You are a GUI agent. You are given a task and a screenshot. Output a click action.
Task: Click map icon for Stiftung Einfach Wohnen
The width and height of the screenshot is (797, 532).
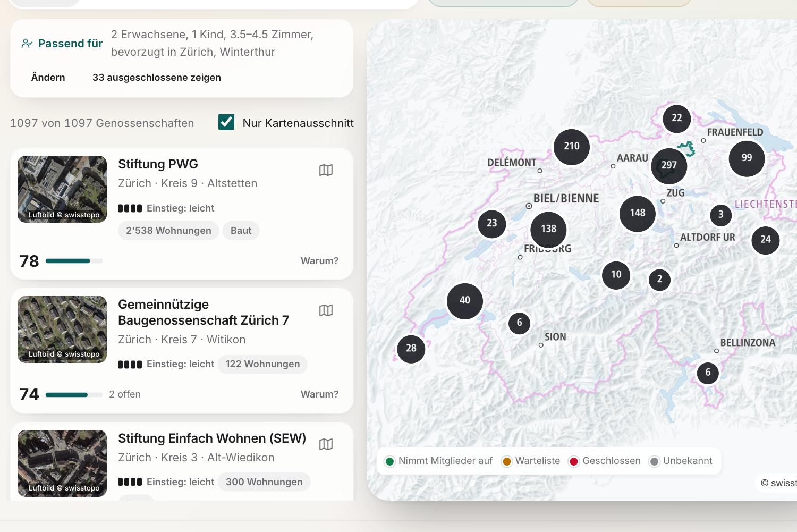point(326,444)
